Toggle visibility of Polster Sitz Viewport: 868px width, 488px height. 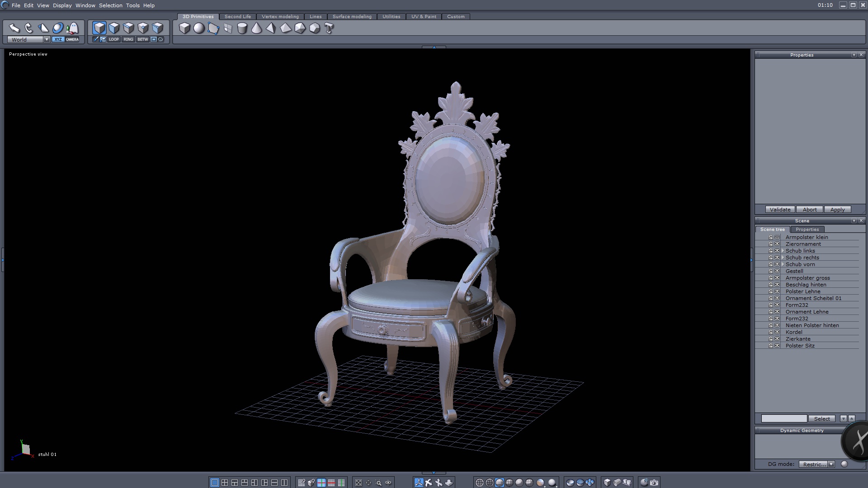pyautogui.click(x=777, y=346)
